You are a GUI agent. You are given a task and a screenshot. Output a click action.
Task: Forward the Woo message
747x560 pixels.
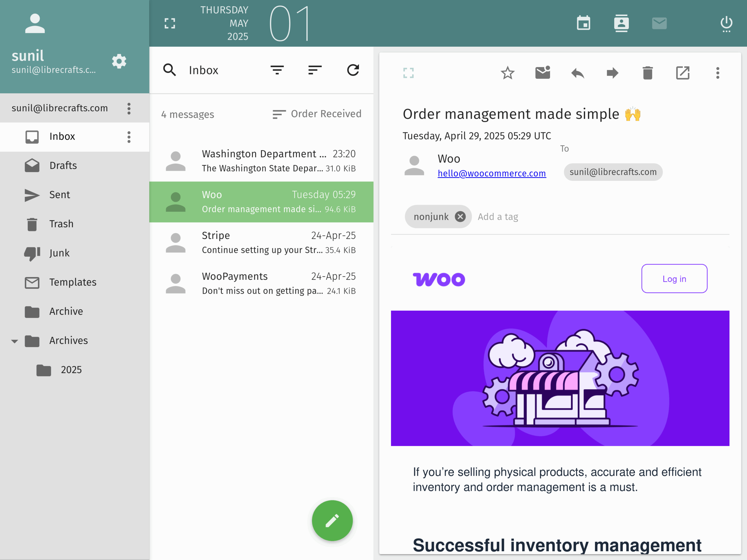tap(612, 73)
